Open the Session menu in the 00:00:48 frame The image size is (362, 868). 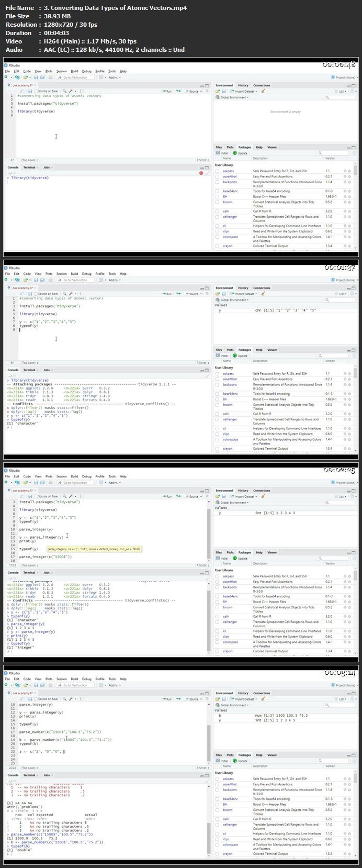tap(62, 71)
